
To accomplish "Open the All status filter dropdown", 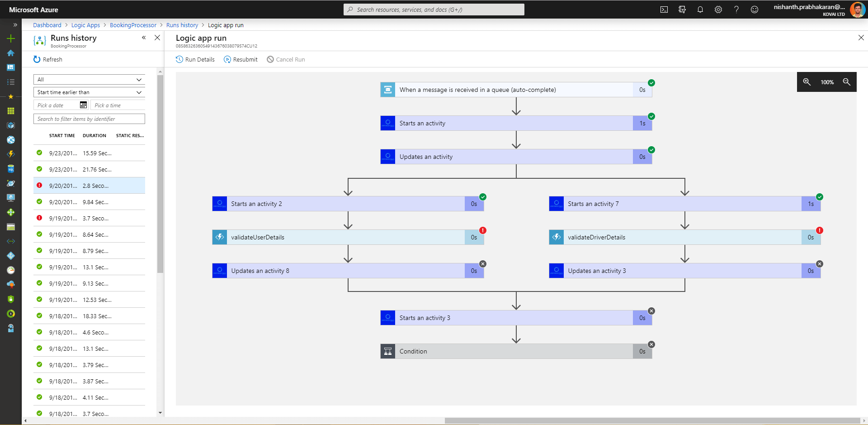I will point(89,80).
